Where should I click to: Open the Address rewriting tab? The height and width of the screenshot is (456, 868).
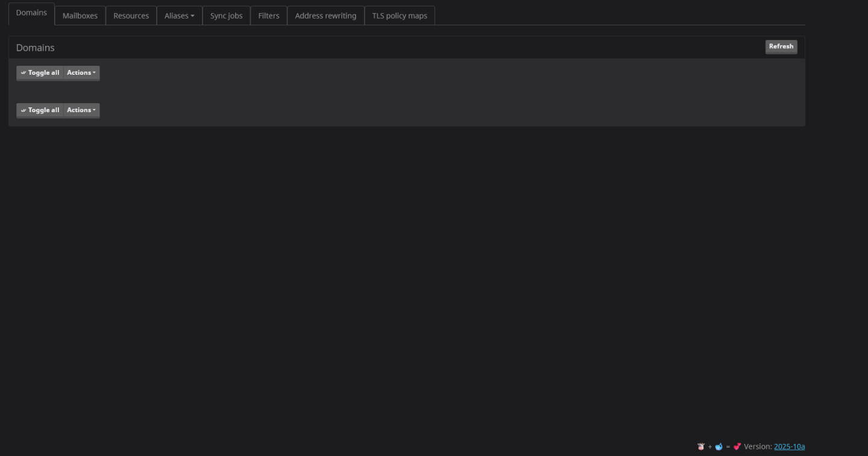pyautogui.click(x=325, y=16)
